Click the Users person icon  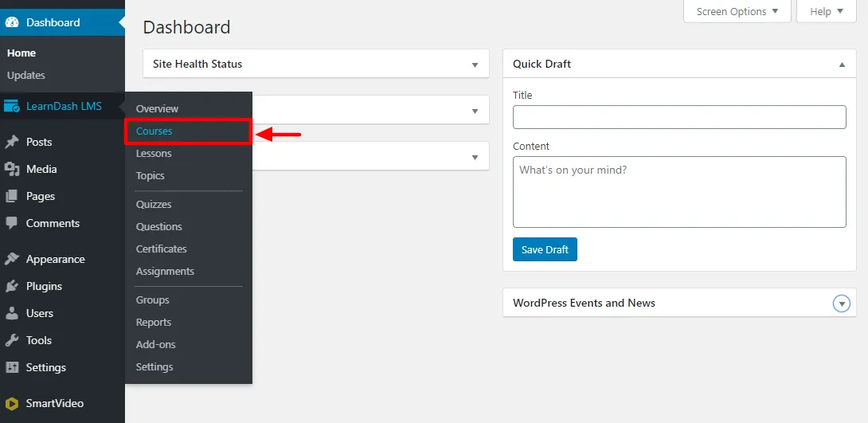pos(12,313)
